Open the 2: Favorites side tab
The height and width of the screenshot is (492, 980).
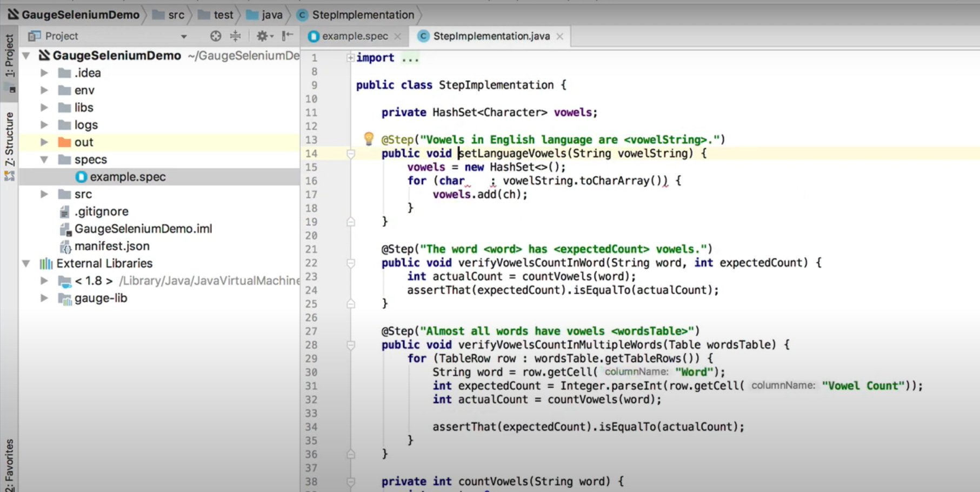click(x=9, y=465)
